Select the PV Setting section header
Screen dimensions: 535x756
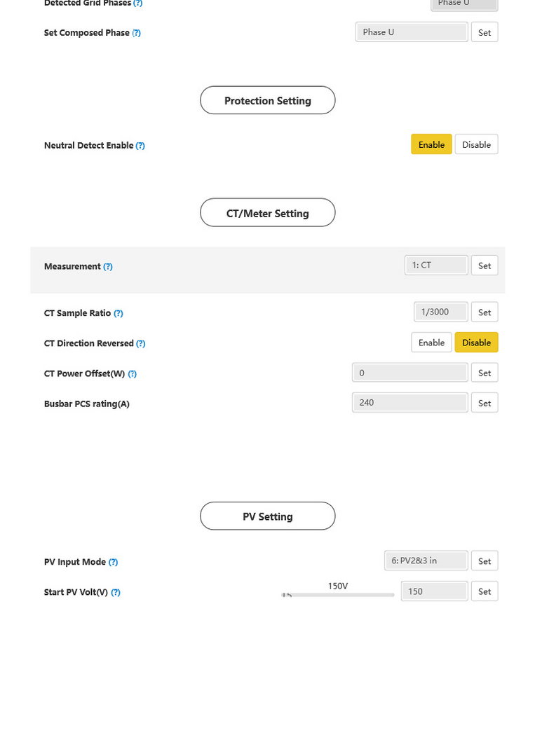click(x=267, y=516)
